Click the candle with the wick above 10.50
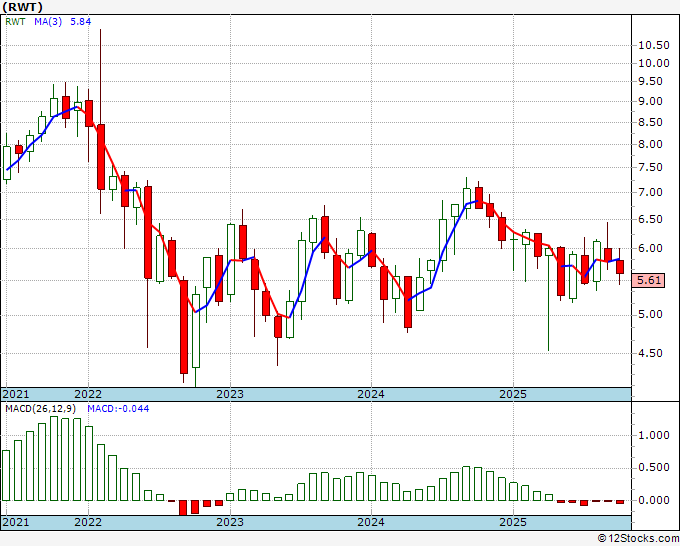Viewport: 680px width, 546px height. 101,157
